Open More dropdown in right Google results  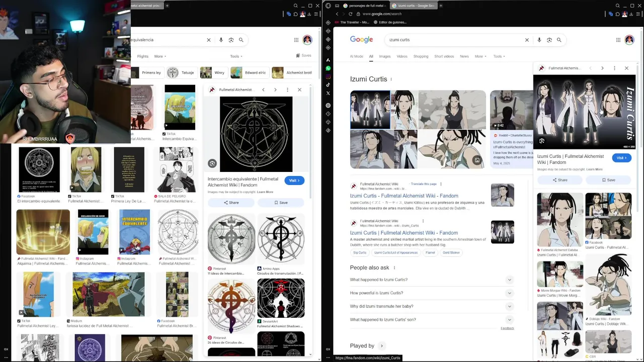pos(480,56)
